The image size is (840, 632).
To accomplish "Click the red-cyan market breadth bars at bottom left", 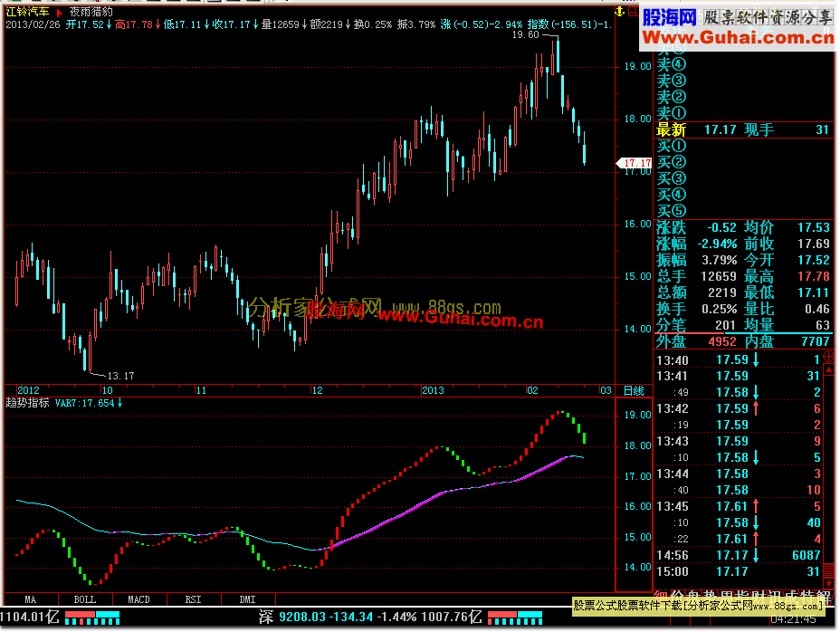I will [x=92, y=618].
